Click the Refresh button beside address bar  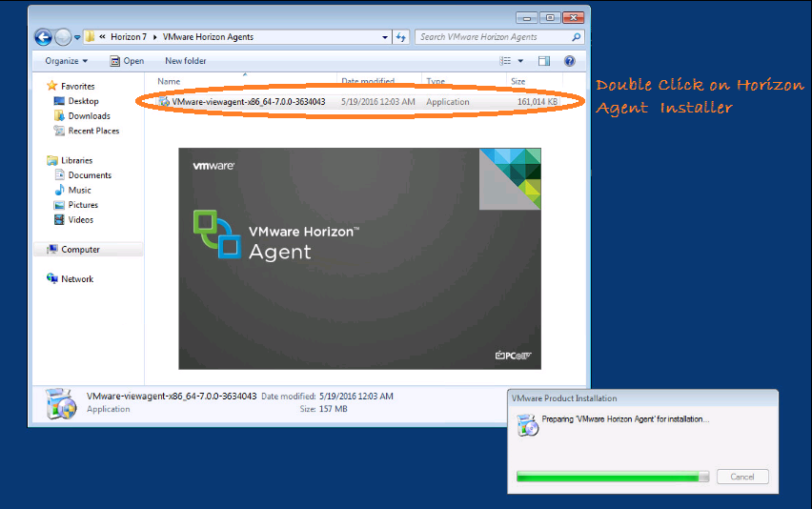(x=401, y=37)
